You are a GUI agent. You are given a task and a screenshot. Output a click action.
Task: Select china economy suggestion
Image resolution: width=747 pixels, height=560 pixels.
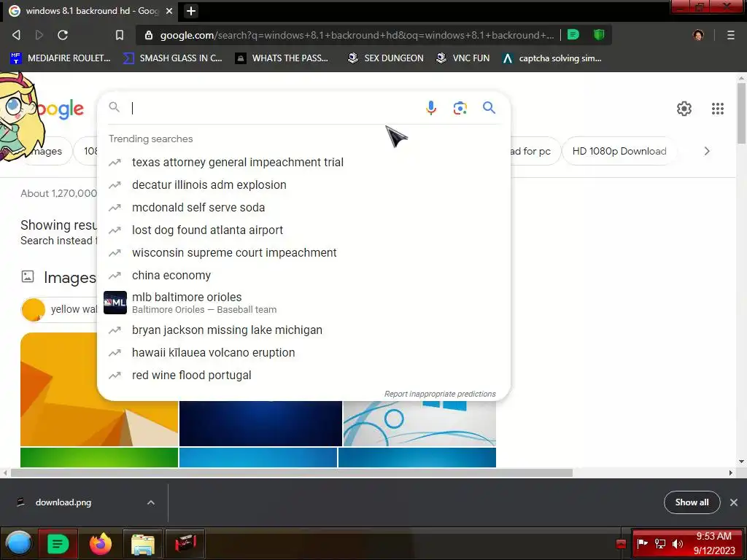coord(303,275)
